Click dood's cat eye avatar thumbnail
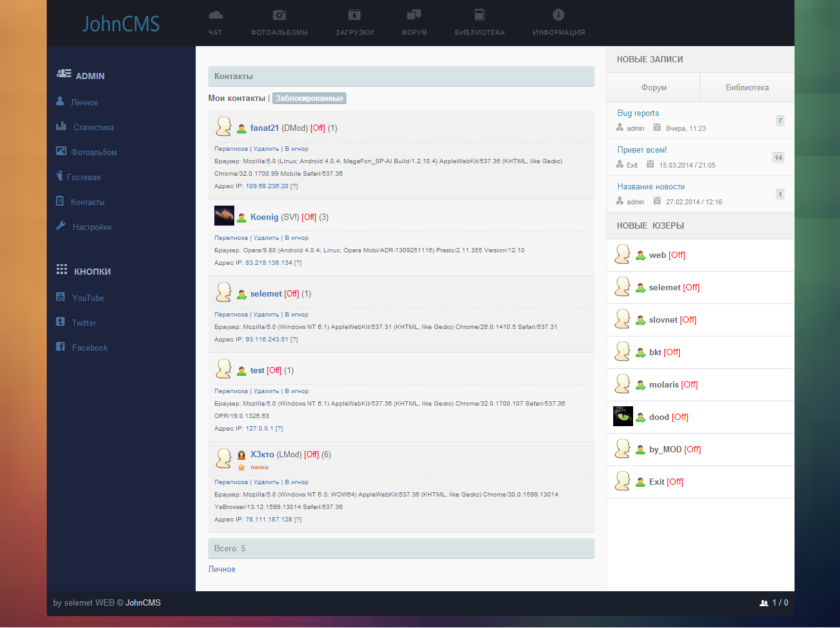Image resolution: width=840 pixels, height=628 pixels. (623, 416)
